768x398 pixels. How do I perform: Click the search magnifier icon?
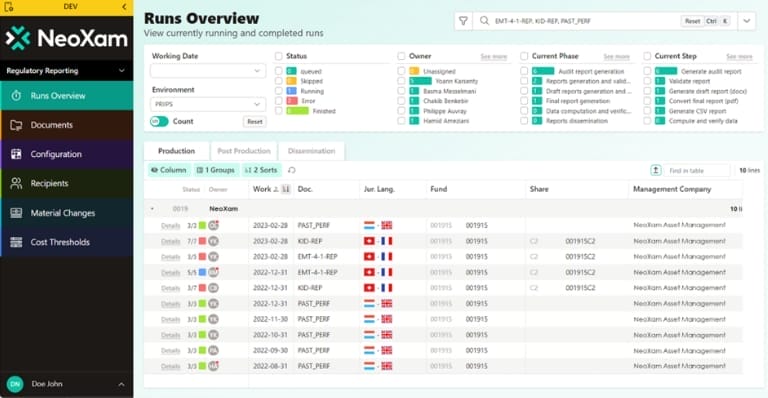[484, 21]
